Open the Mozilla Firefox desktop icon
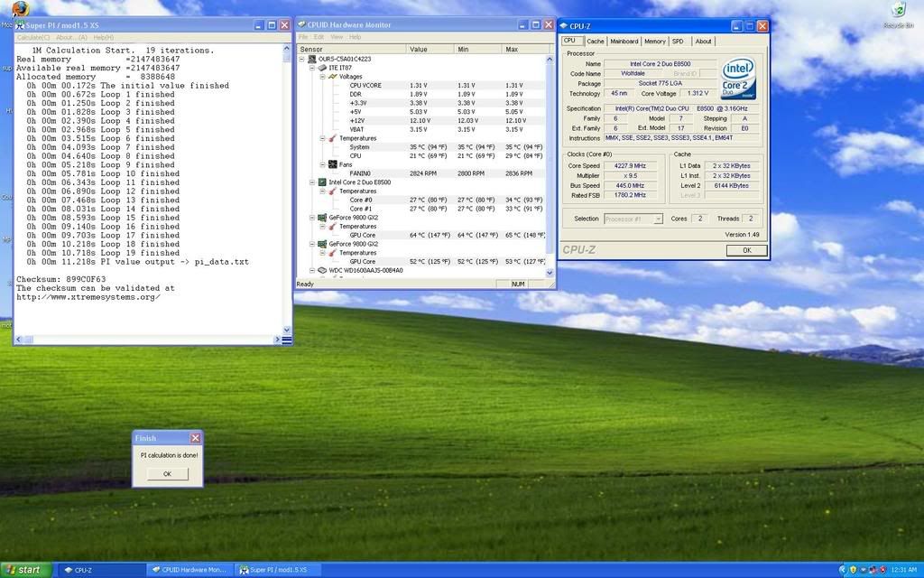 (20, 9)
